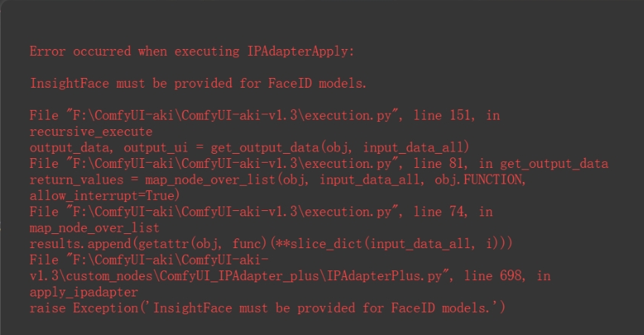Click the "output_data, output_ui = get_output_data" code line
Screen dimensions: 644x335
coord(249,147)
